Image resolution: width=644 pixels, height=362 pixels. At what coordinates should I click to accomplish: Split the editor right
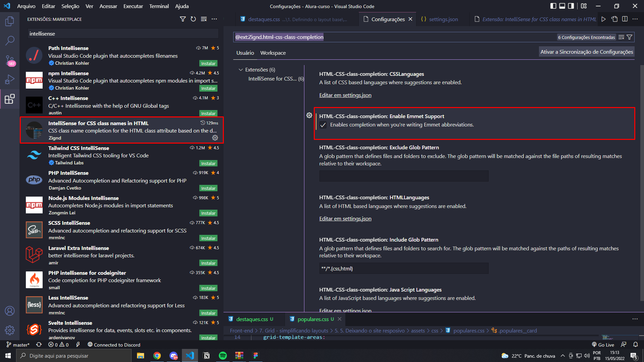[x=625, y=19]
